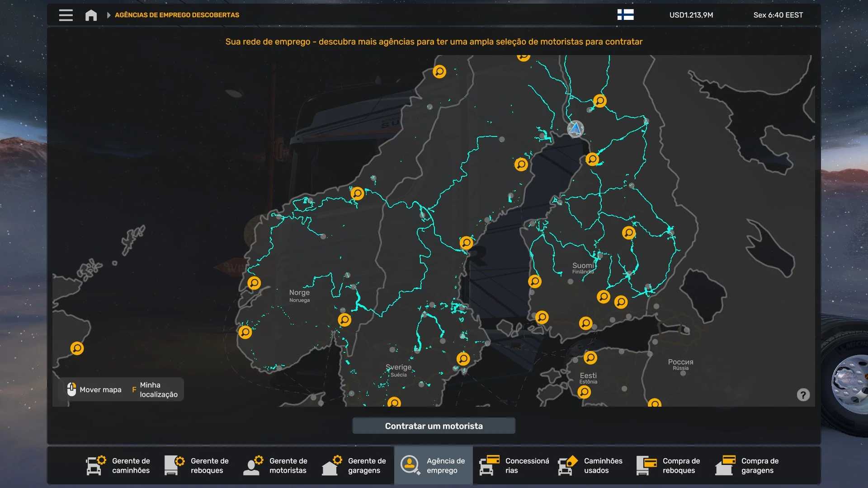Open Compra de reboques tab
Screen dimensions: 868x488
click(x=669, y=465)
